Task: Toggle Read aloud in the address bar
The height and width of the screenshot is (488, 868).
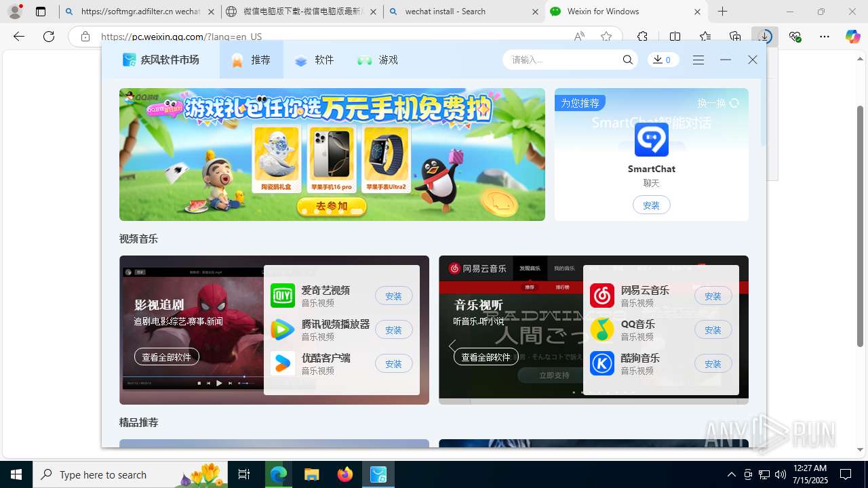Action: pyautogui.click(x=579, y=37)
